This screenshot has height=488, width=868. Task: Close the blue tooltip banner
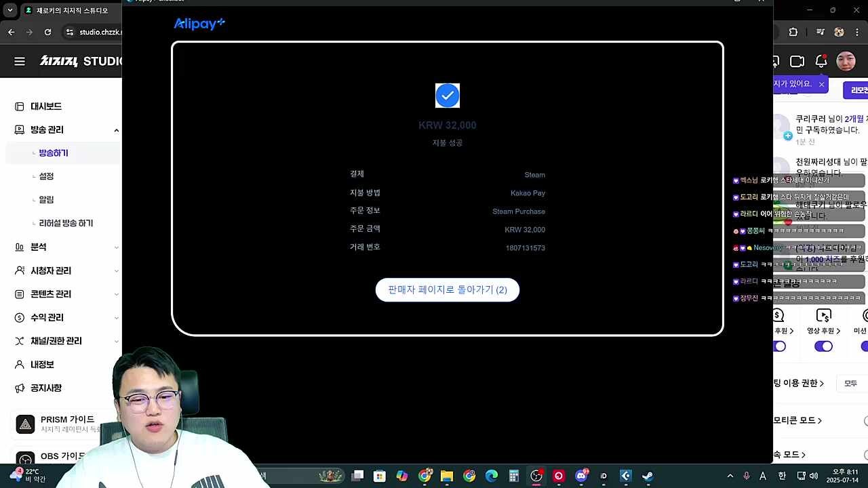[821, 84]
